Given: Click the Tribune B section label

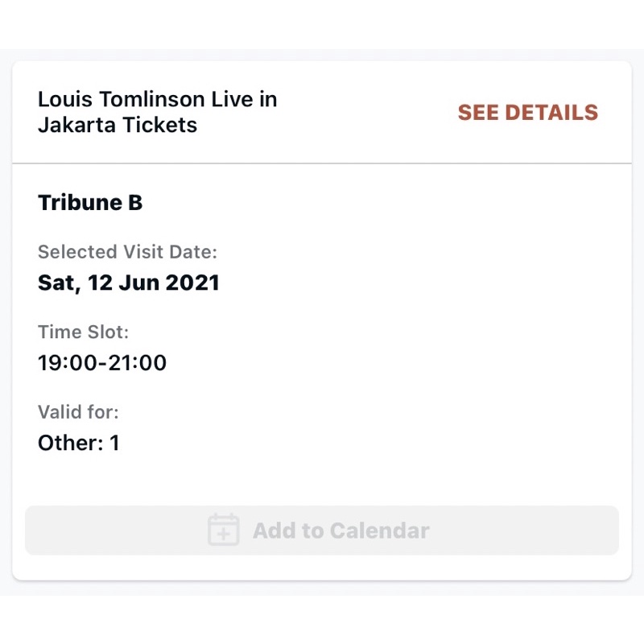Looking at the screenshot, I should (x=89, y=203).
